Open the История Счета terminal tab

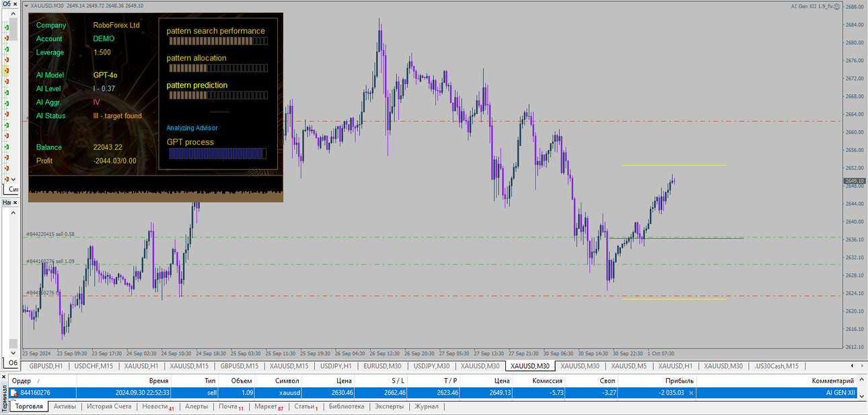point(109,406)
